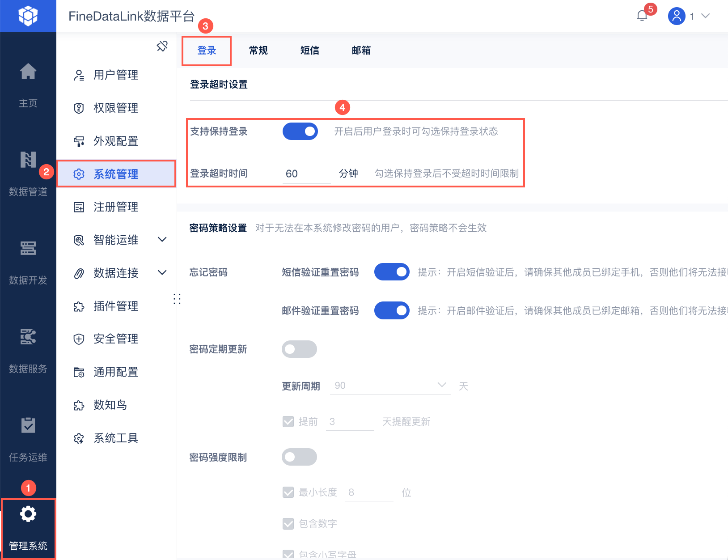
Task: Open the 数据管道 pipeline icon
Action: tap(28, 160)
